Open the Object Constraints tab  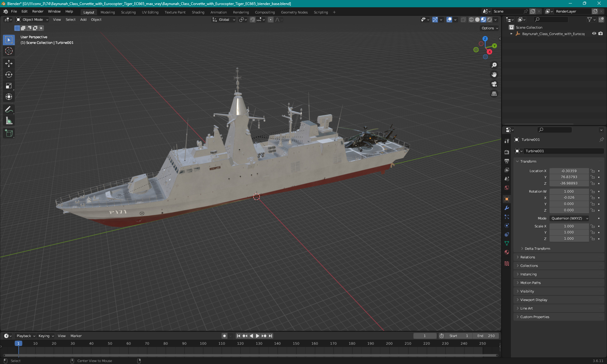click(507, 234)
